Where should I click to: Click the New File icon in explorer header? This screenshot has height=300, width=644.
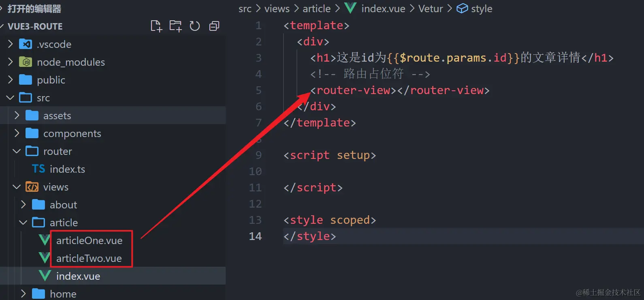tap(156, 26)
